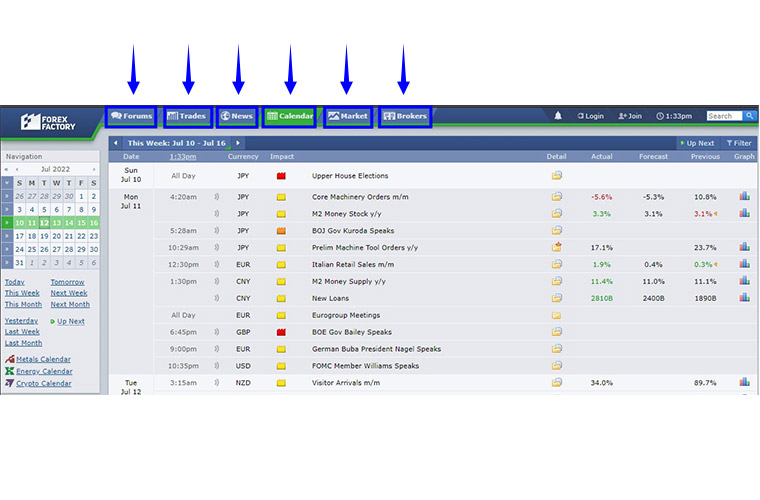Go to next month in mini calendar

click(x=94, y=169)
